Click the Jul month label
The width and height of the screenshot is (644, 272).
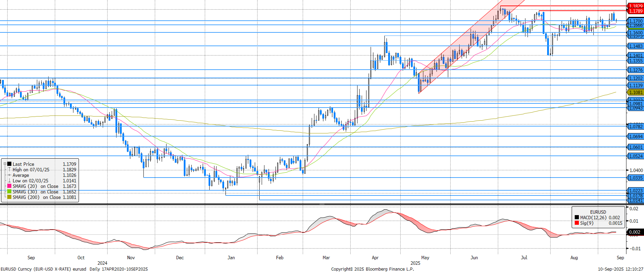pyautogui.click(x=524, y=258)
